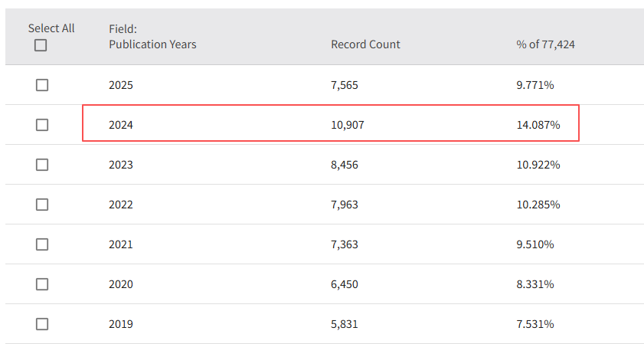Image resolution: width=644 pixels, height=344 pixels.
Task: Select the 2019 row checkbox
Action: click(x=42, y=324)
